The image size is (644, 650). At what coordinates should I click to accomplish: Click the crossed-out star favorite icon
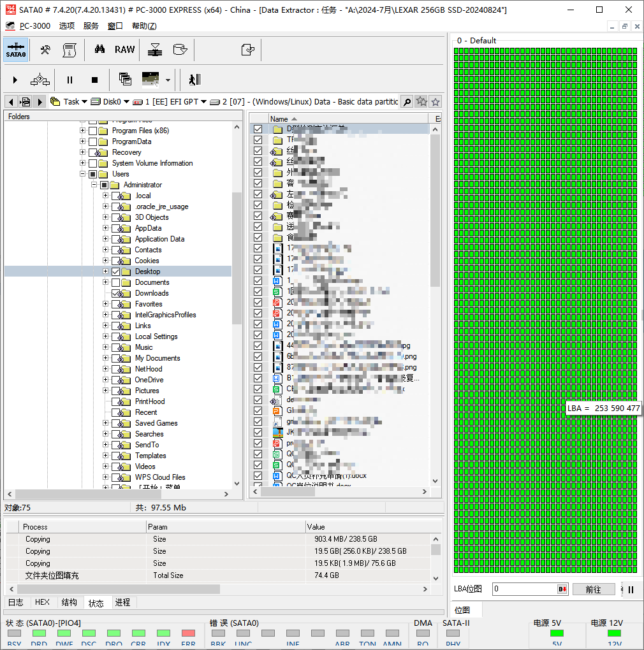[421, 101]
